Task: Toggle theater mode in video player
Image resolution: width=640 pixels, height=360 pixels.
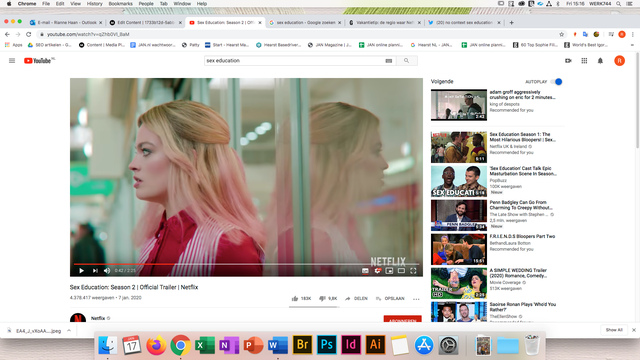Action: tap(401, 271)
